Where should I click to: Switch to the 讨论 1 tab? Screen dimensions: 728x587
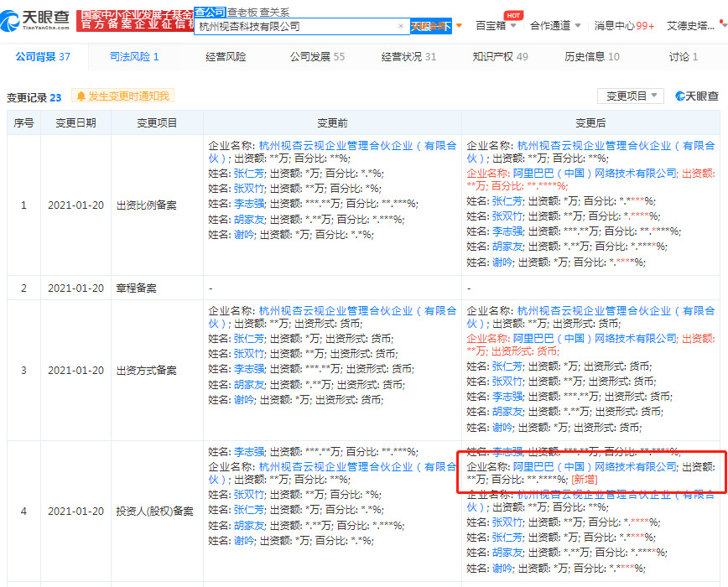pos(684,57)
